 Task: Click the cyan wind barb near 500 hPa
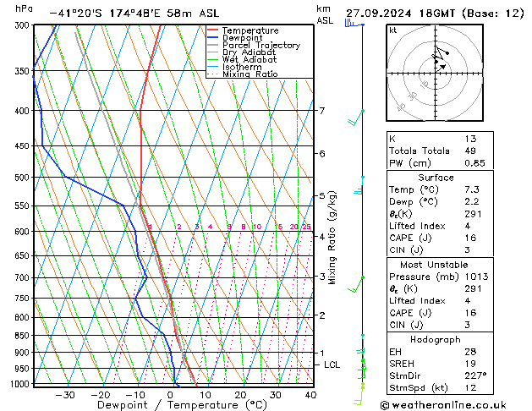point(359,185)
